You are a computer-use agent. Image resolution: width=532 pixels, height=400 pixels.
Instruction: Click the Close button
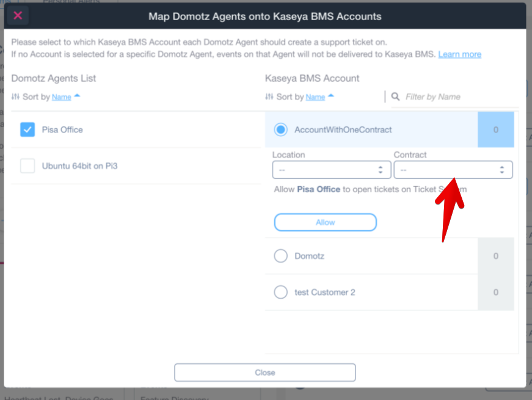265,373
